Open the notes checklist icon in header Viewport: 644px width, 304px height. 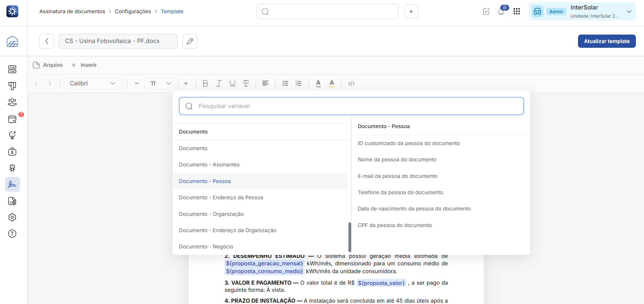coord(486,12)
